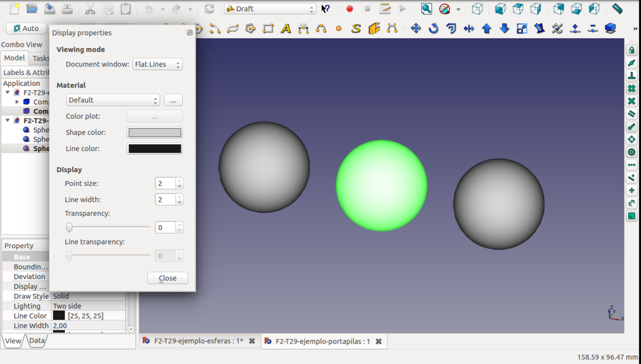Start macro recording with the red button

pyautogui.click(x=350, y=9)
